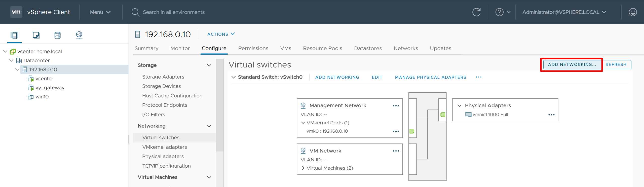The image size is (644, 187).
Task: Switch to the Monitor tab
Action: click(180, 48)
